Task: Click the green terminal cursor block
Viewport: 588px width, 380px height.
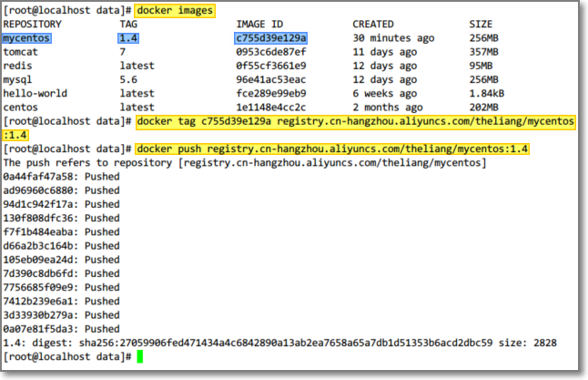Action: click(x=140, y=356)
